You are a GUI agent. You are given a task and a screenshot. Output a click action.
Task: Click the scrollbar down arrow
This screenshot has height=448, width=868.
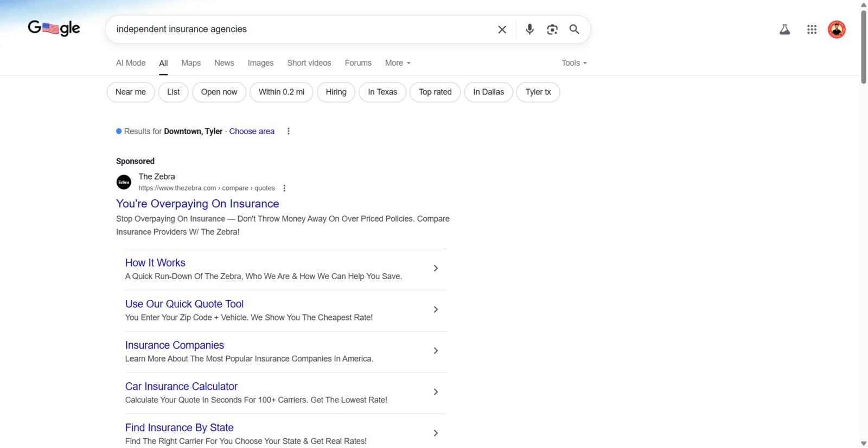click(864, 444)
